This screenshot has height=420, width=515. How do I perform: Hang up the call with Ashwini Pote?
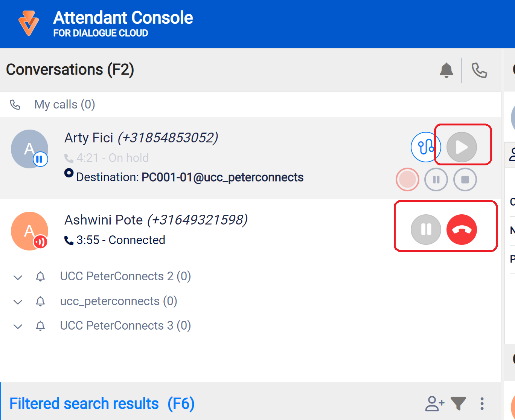point(462,229)
